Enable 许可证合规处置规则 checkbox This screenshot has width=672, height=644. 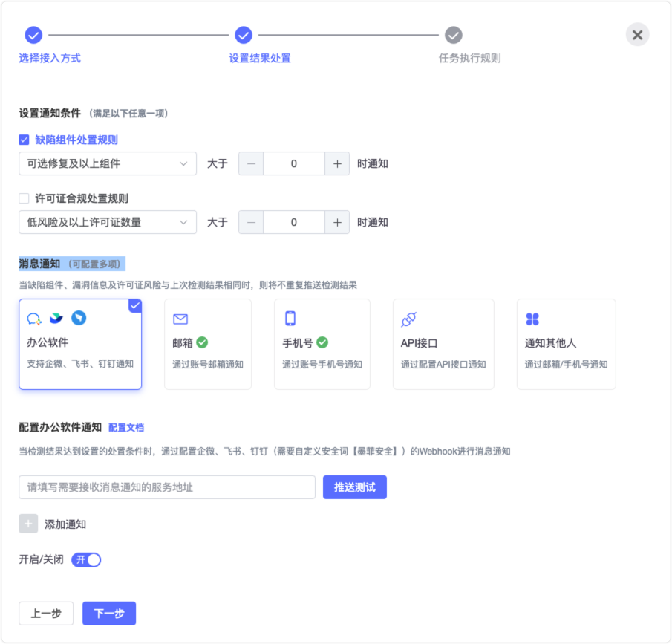pos(24,199)
